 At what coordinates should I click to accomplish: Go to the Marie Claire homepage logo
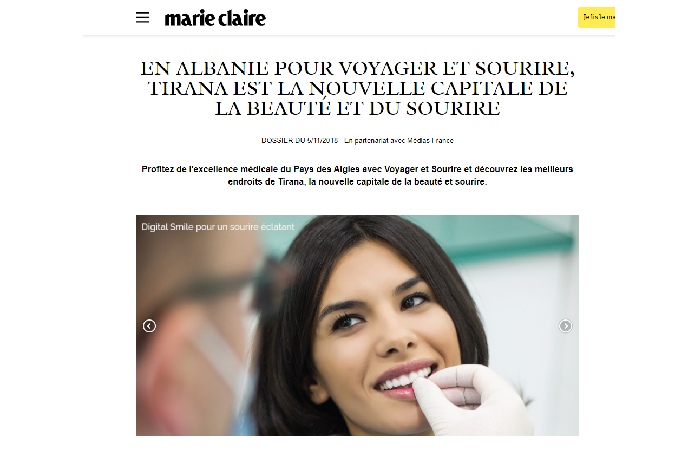point(215,18)
